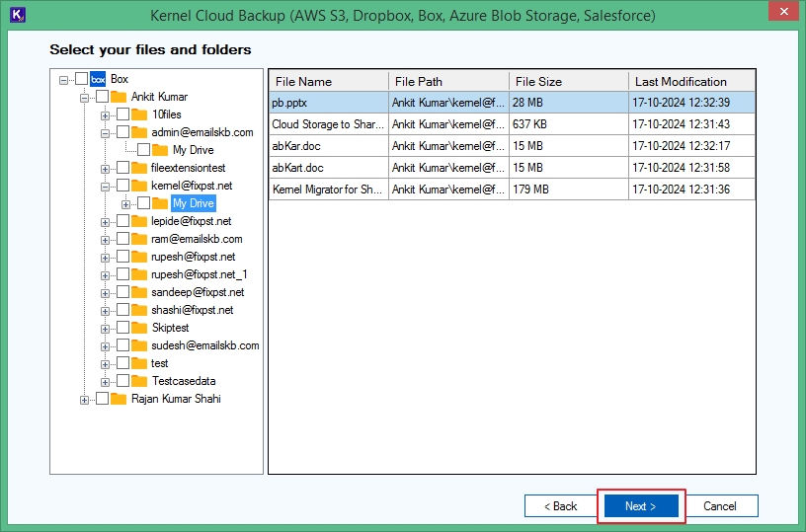806x532 pixels.
Task: Click the Box logo icon in tree
Action: [x=98, y=79]
